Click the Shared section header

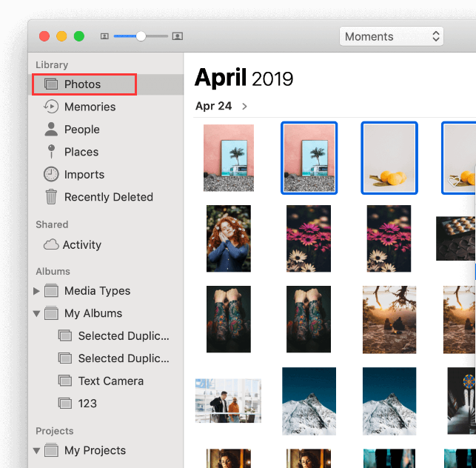(52, 224)
